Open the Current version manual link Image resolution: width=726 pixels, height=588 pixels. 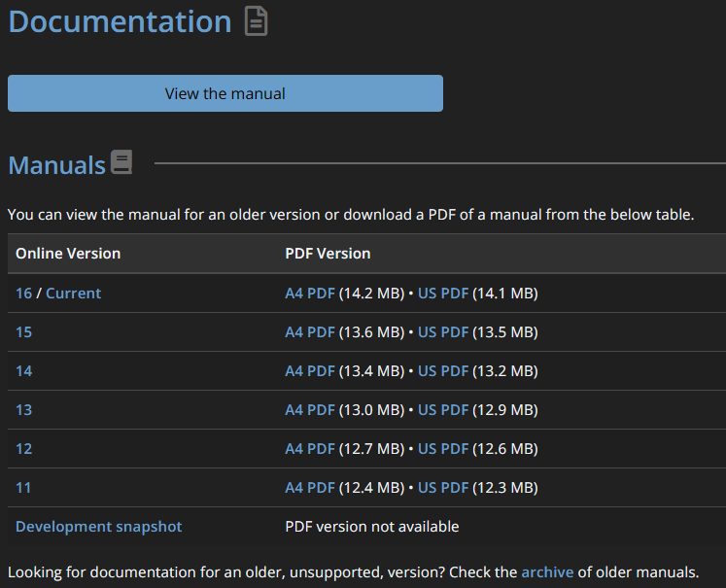point(73,293)
